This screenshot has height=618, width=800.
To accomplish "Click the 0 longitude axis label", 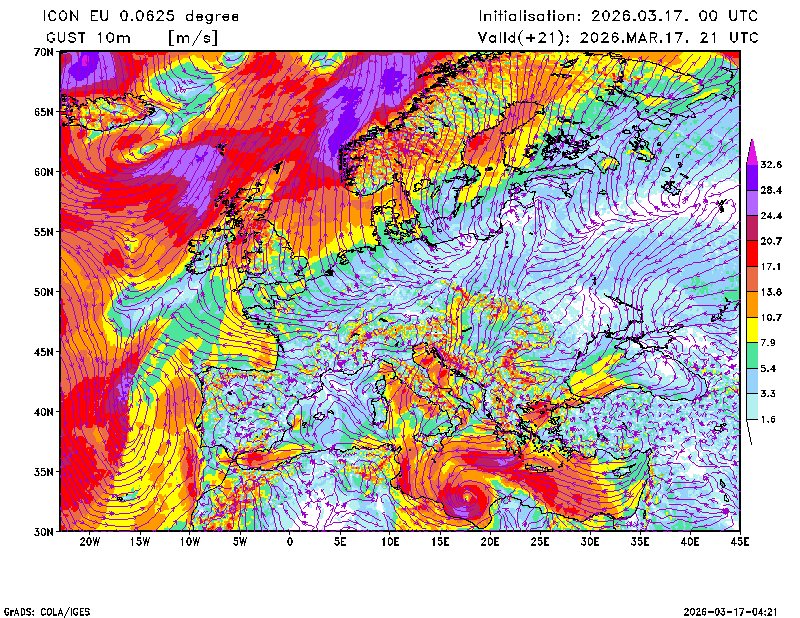I will pos(290,542).
